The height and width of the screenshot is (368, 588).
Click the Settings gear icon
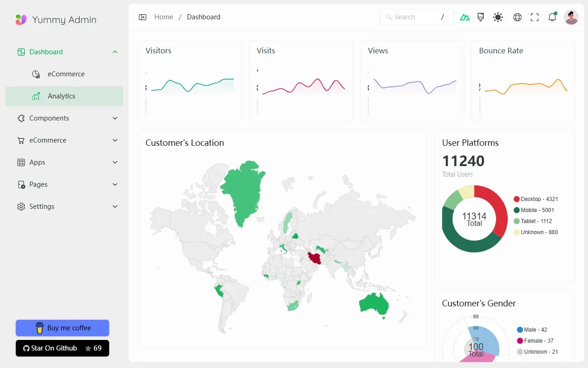21,207
